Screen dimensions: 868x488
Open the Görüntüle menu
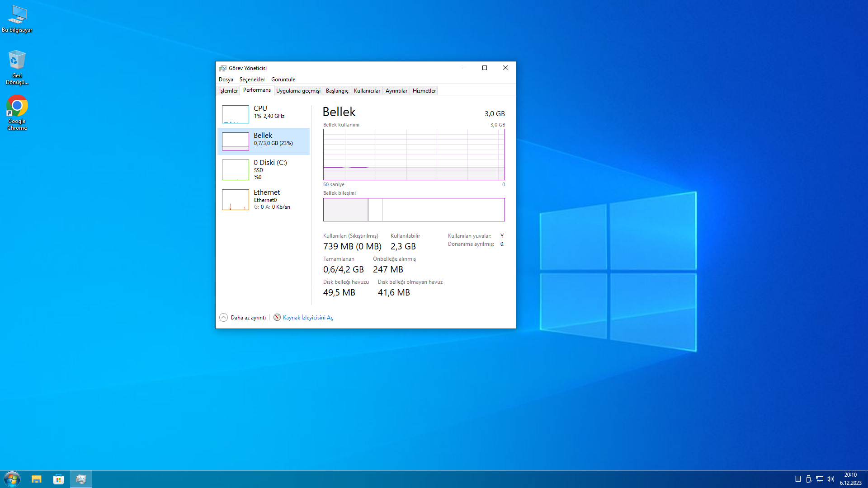click(283, 80)
